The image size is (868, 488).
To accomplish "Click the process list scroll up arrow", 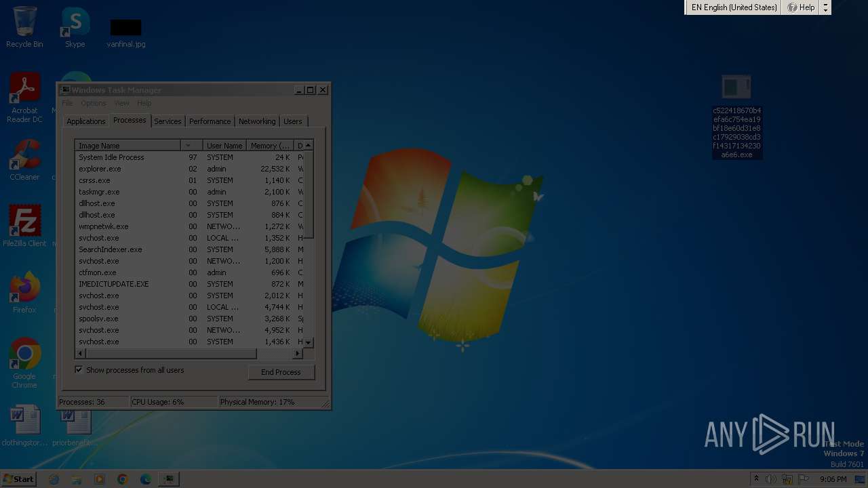I will [308, 145].
